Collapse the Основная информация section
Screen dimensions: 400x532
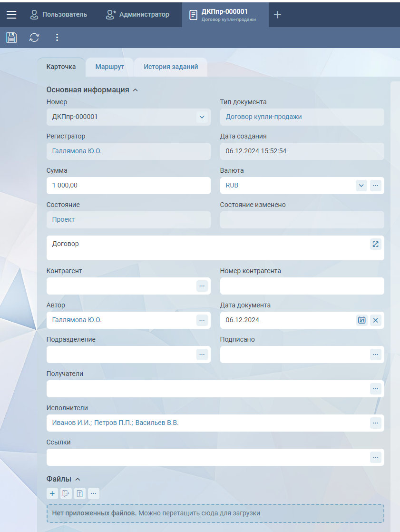click(136, 90)
